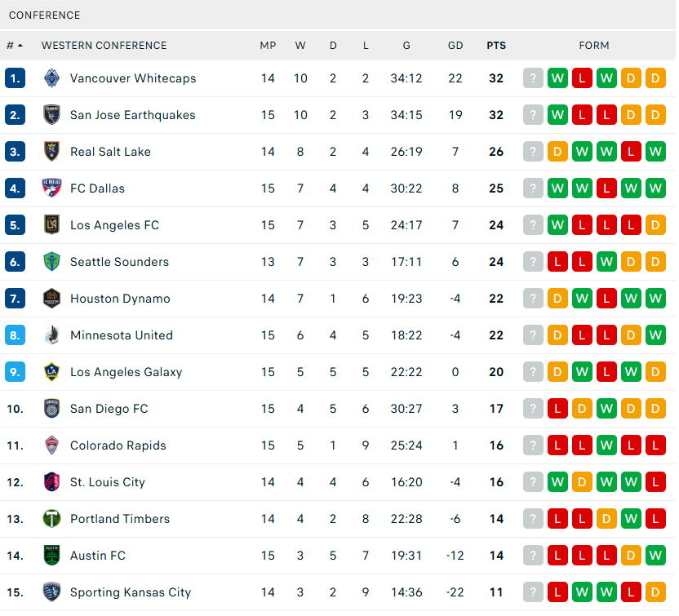Click the Portland Timbers round logo
This screenshot has height=616, width=679.
click(x=52, y=519)
